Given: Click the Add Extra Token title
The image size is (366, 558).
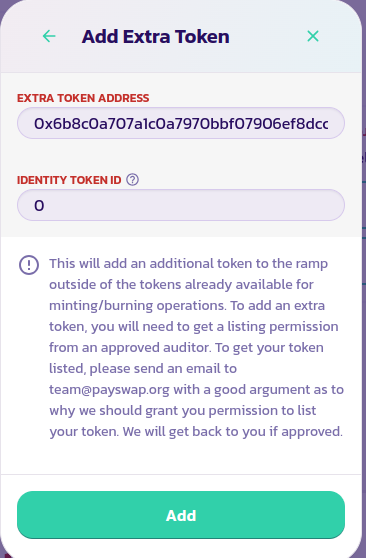Looking at the screenshot, I should (x=156, y=36).
